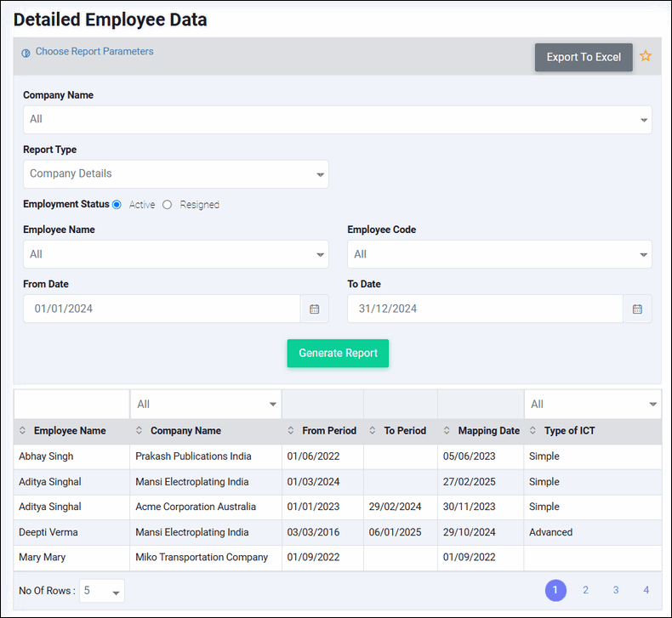Open the Employee Code dropdown

click(499, 254)
